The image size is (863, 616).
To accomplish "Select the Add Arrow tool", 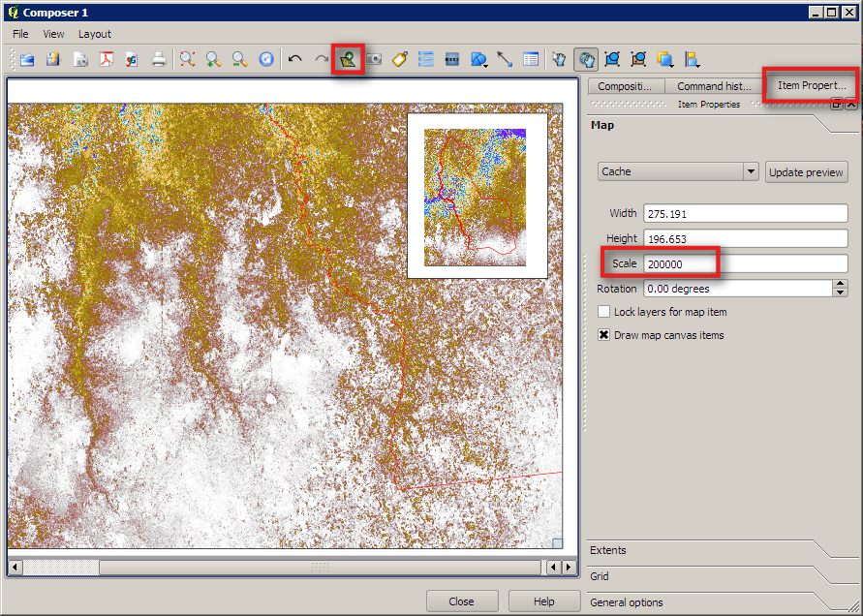I will tap(505, 58).
